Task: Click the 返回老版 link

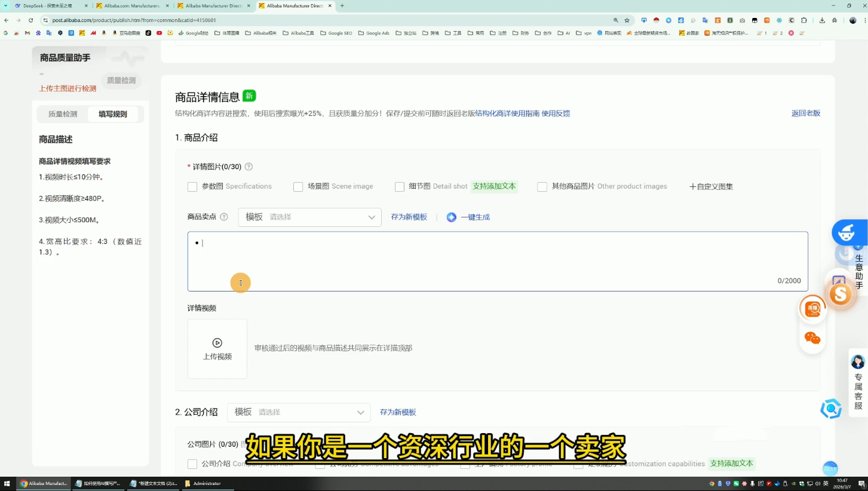Action: click(x=806, y=113)
